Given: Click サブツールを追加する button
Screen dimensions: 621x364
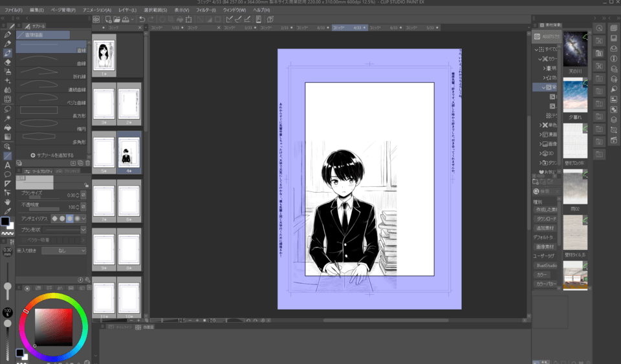Looking at the screenshot, I should click(52, 155).
